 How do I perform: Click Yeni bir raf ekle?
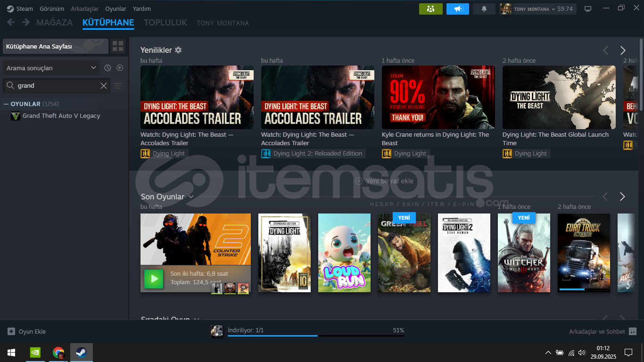click(x=384, y=181)
